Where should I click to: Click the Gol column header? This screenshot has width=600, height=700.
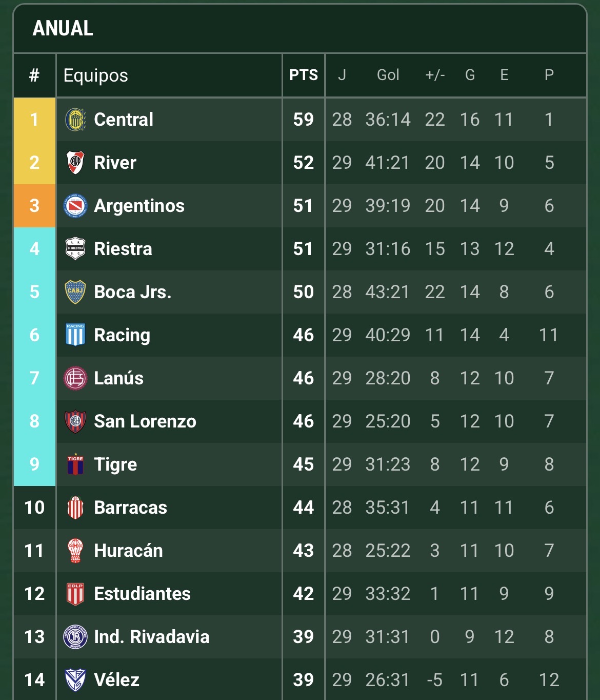(x=388, y=75)
